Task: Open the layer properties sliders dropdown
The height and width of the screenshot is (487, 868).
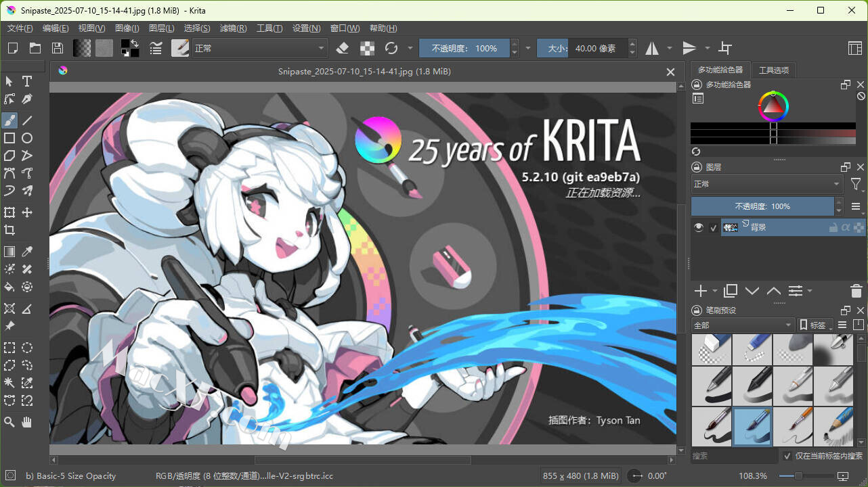Action: pos(799,291)
